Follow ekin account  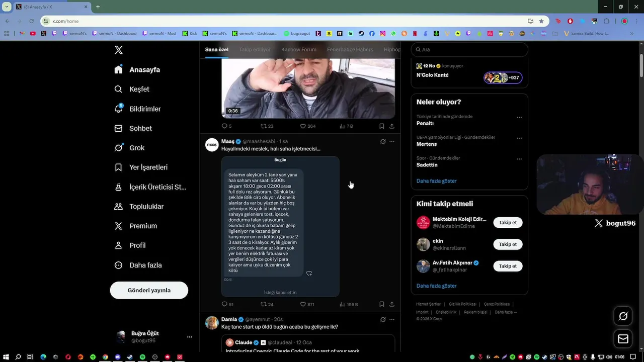pyautogui.click(x=508, y=244)
